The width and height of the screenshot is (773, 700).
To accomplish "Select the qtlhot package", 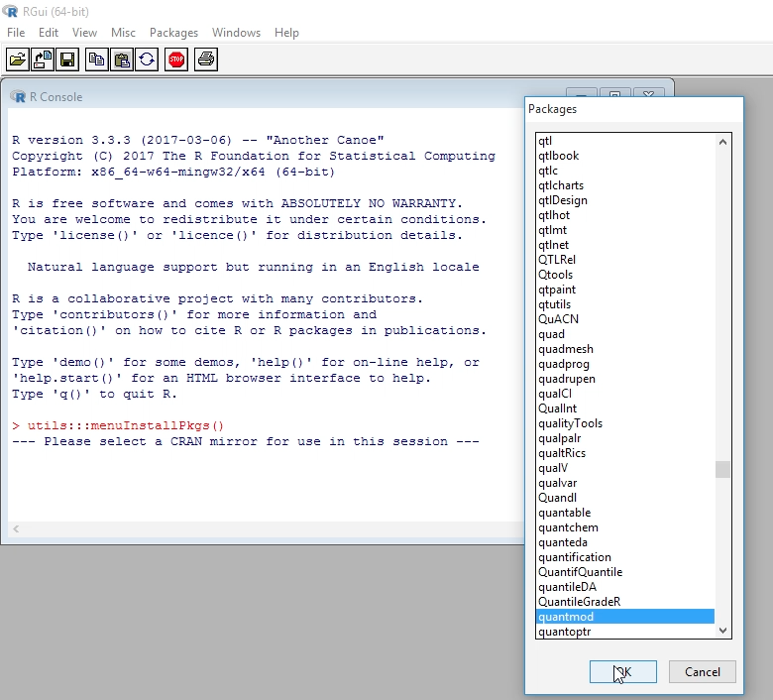I will (x=624, y=215).
